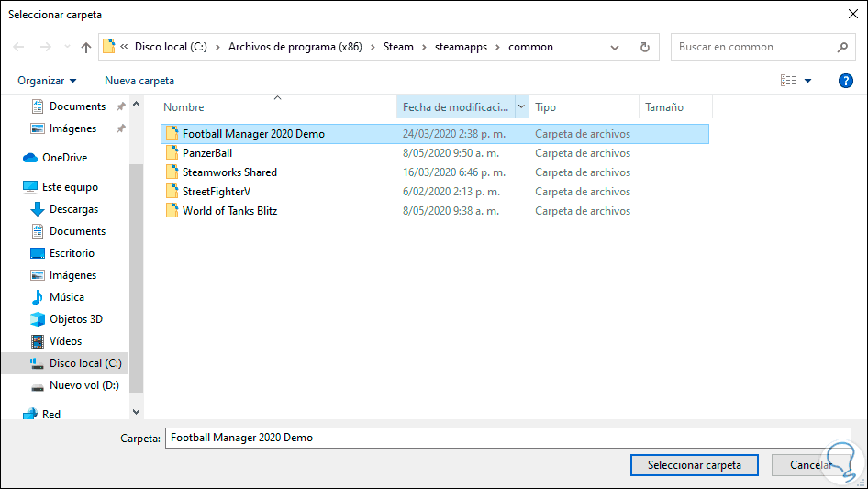Go up one folder level
This screenshot has width=868, height=489.
(86, 47)
